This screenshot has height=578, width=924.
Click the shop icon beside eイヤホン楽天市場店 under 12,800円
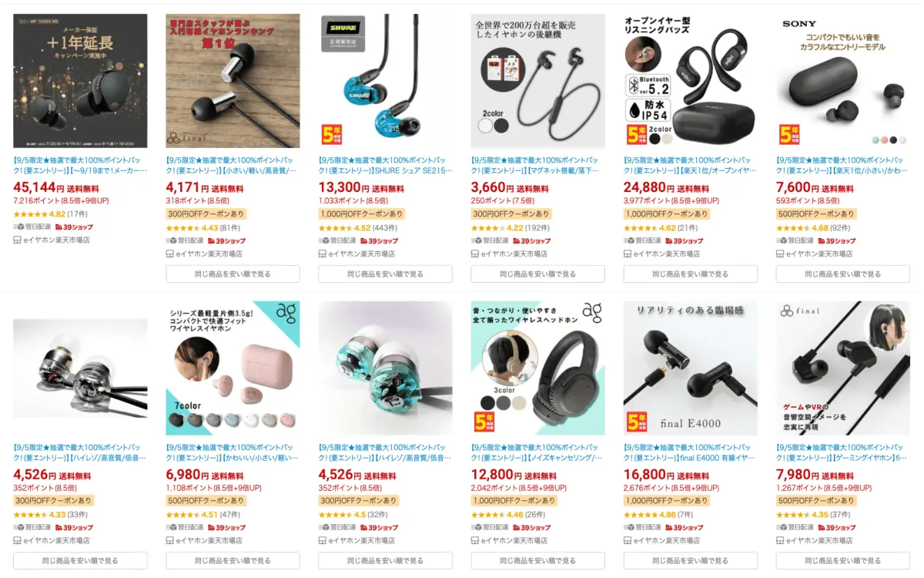point(475,540)
